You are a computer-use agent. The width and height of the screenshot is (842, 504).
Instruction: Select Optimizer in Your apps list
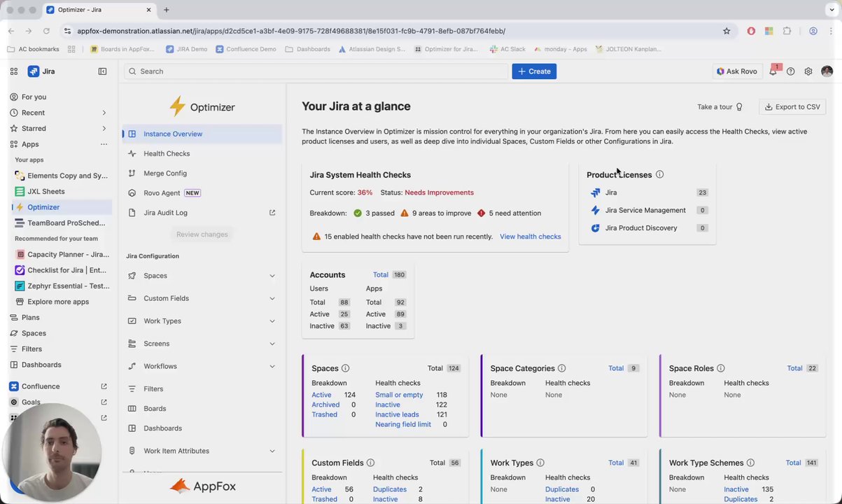[x=61, y=207]
